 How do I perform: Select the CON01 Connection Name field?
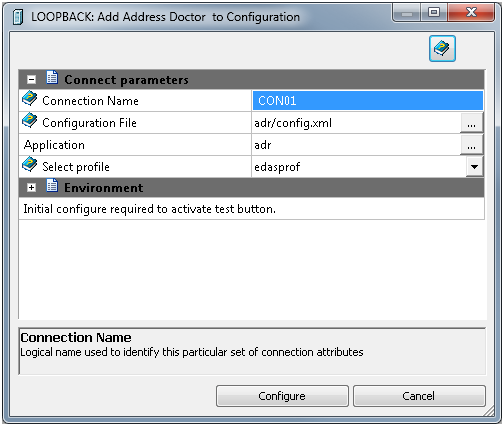pos(368,101)
